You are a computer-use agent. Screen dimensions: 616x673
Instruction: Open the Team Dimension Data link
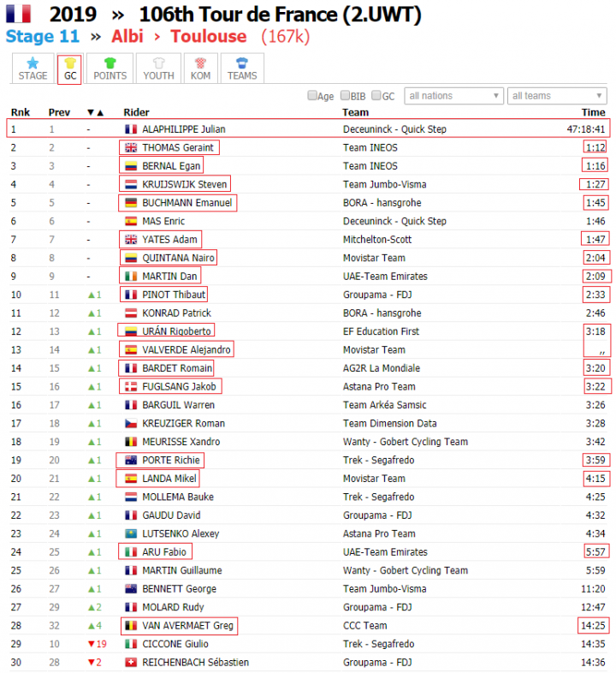[389, 424]
